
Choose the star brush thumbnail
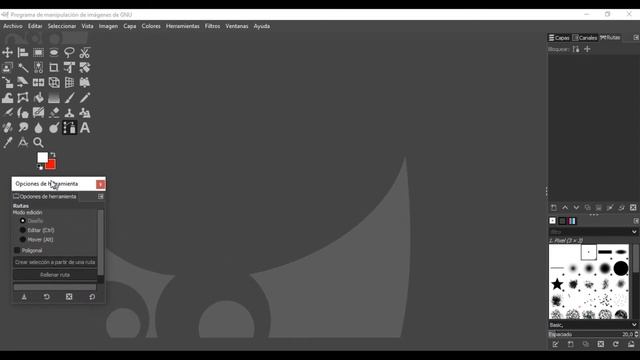click(557, 284)
